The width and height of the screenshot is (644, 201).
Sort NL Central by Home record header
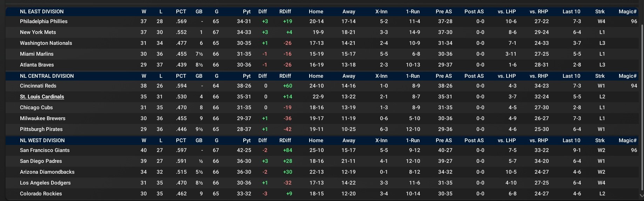tap(316, 76)
